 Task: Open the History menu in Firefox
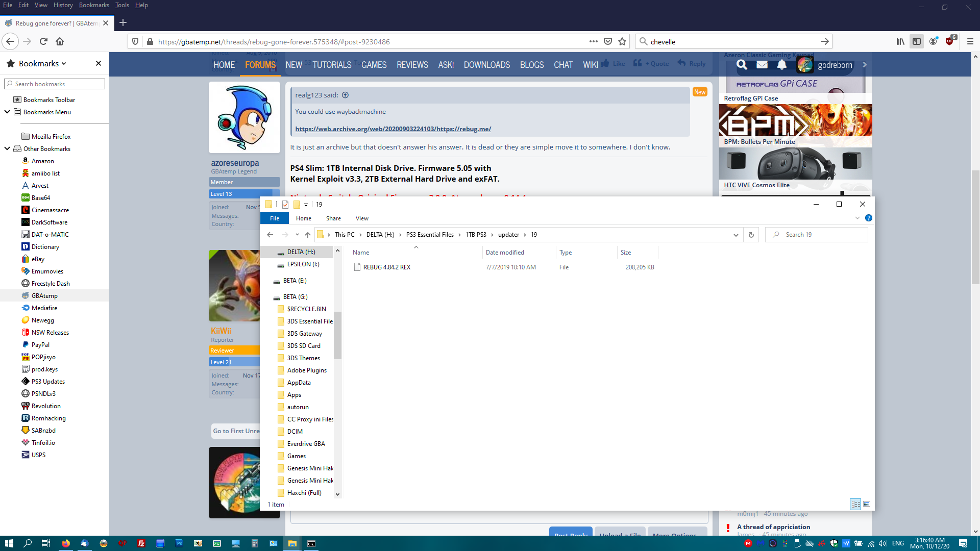coord(63,5)
